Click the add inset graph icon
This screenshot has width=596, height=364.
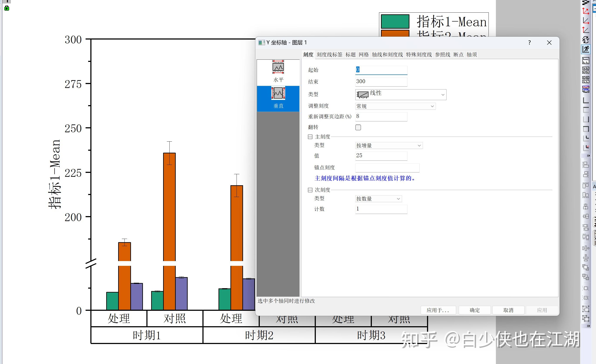(586, 138)
